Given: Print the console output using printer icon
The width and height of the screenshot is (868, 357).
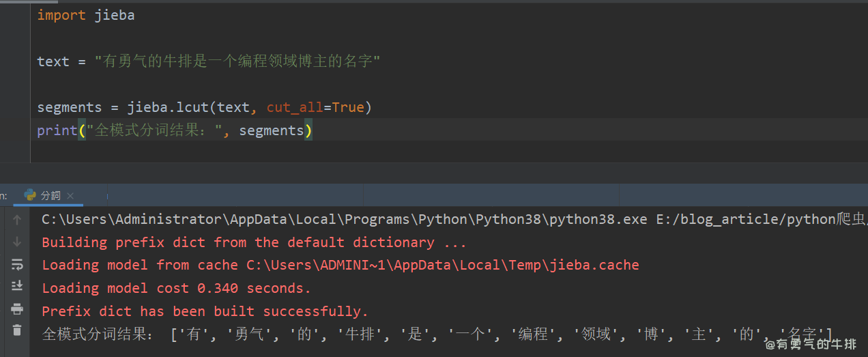Looking at the screenshot, I should click(x=17, y=309).
